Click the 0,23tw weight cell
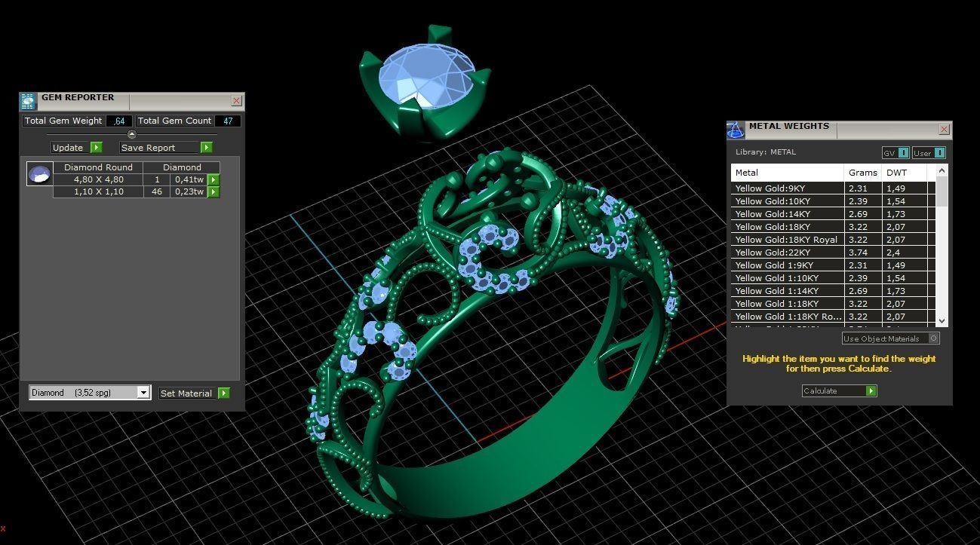 pyautogui.click(x=189, y=191)
